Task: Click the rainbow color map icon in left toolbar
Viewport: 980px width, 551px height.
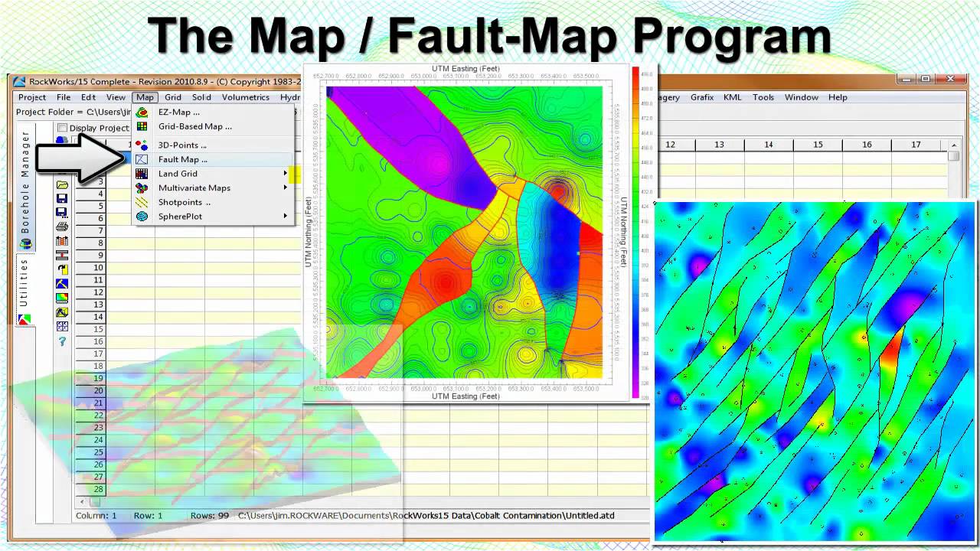Action: tap(62, 298)
